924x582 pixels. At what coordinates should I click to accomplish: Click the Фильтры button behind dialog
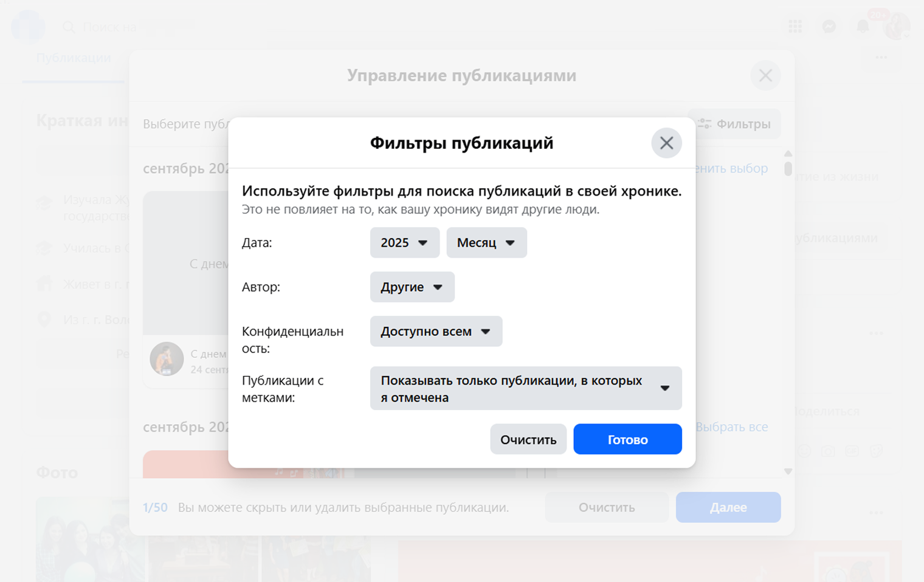pyautogui.click(x=734, y=124)
